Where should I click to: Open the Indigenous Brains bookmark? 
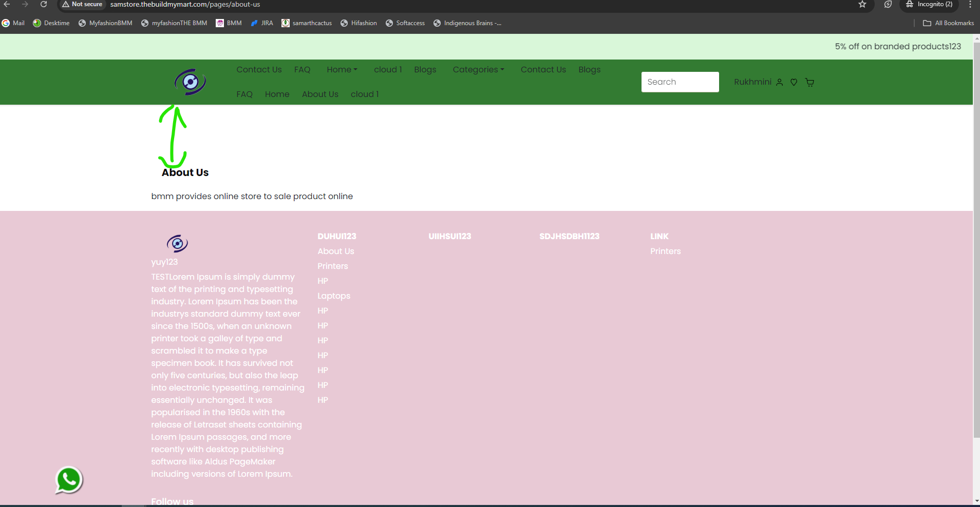point(467,23)
